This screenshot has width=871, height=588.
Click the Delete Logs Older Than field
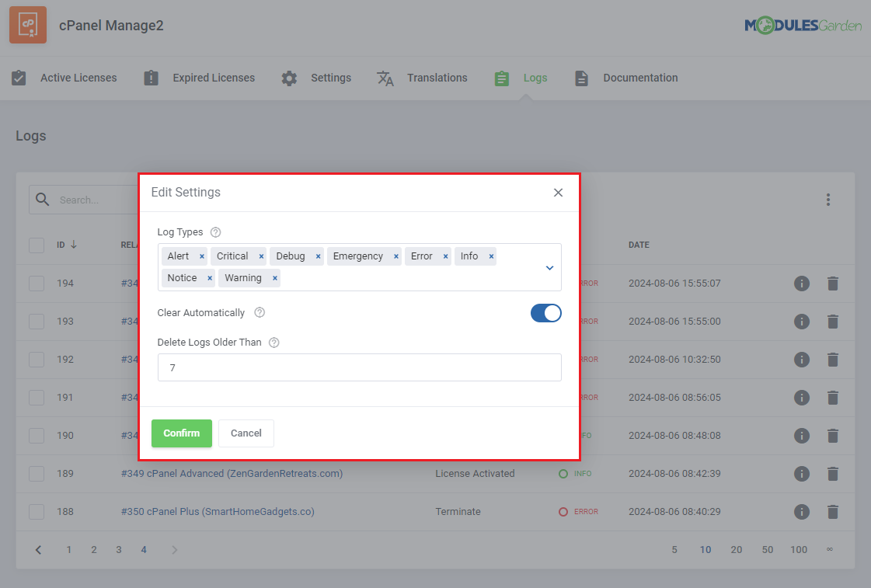360,367
